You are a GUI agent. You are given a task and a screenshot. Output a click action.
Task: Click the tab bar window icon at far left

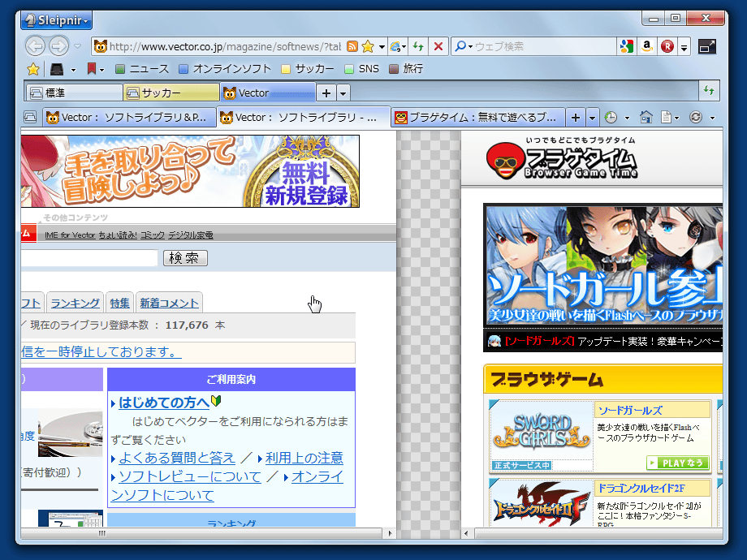pyautogui.click(x=30, y=117)
